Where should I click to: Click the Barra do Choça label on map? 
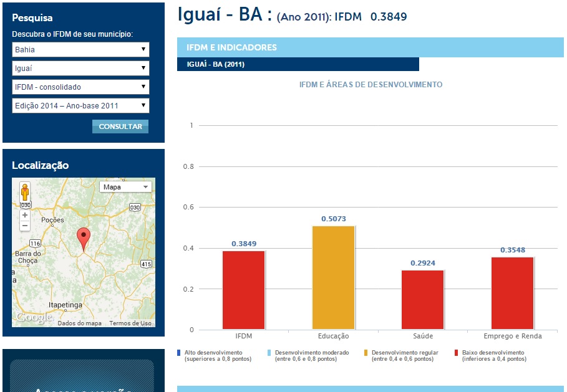point(28,257)
